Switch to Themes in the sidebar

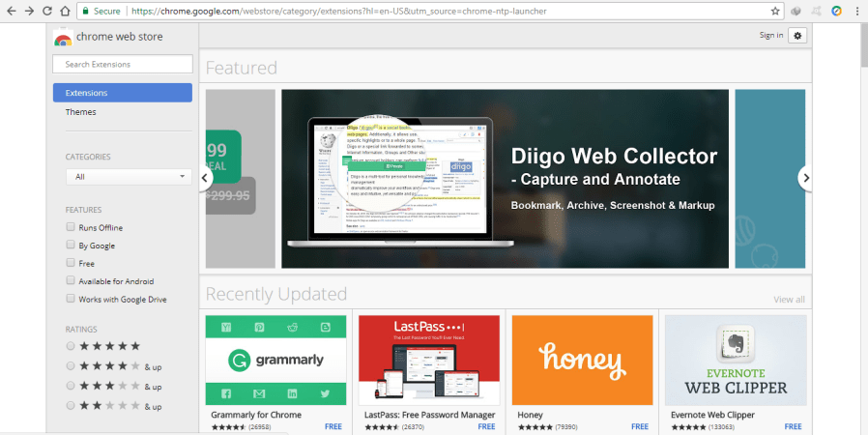point(81,112)
